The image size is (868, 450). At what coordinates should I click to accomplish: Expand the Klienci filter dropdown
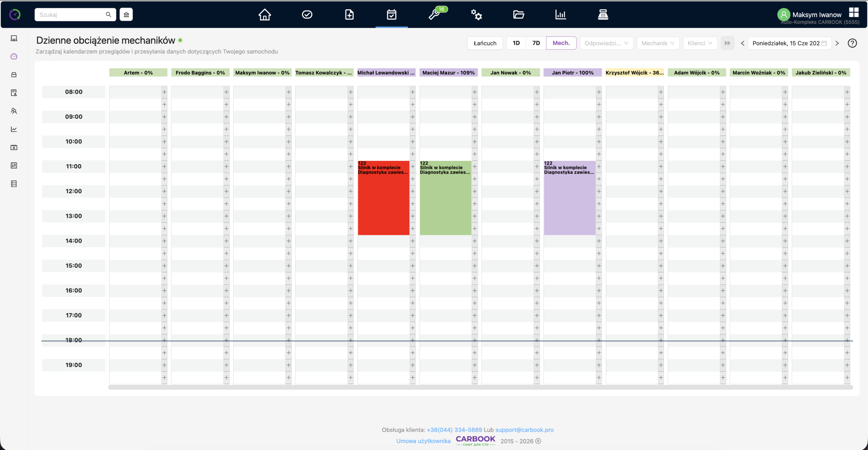click(x=700, y=43)
